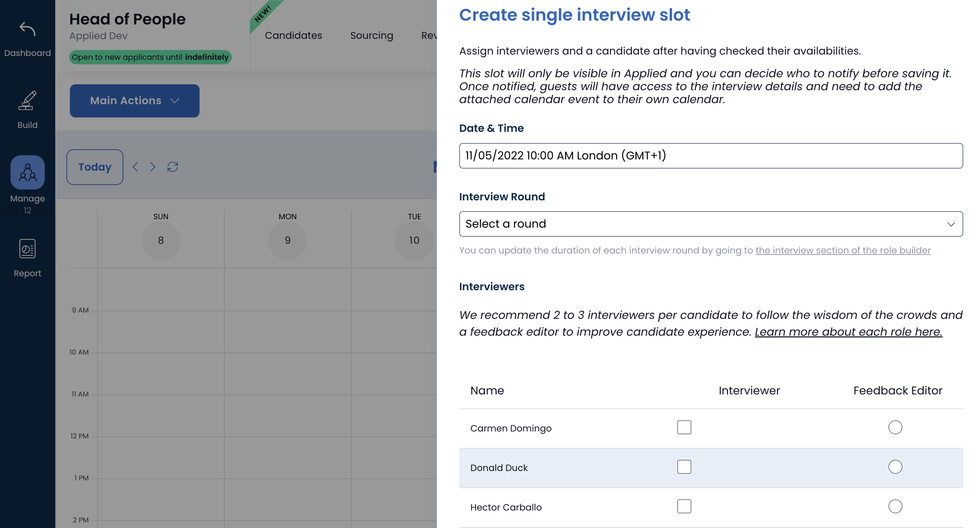
Task: Set Carmen Domingo as Feedback Editor
Action: (x=895, y=427)
